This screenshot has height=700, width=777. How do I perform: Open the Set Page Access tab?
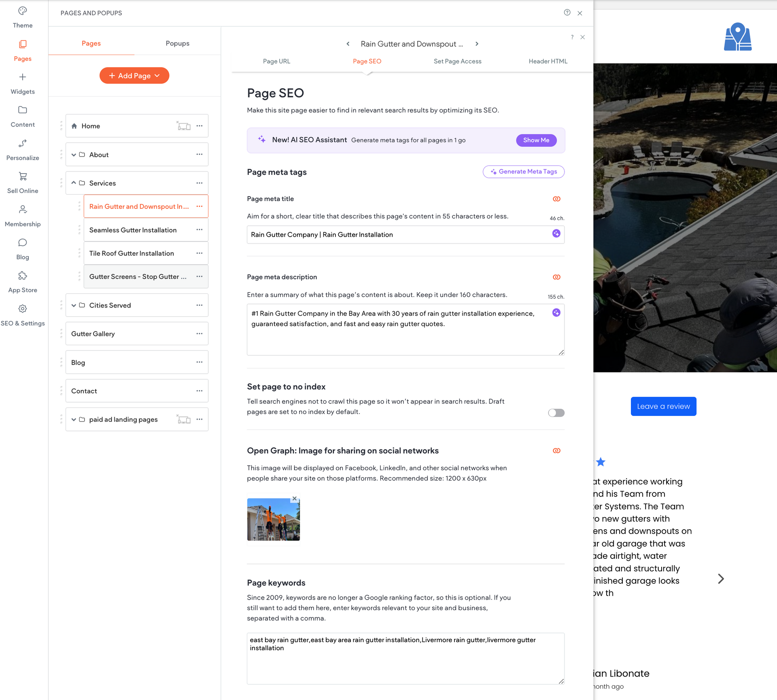458,61
